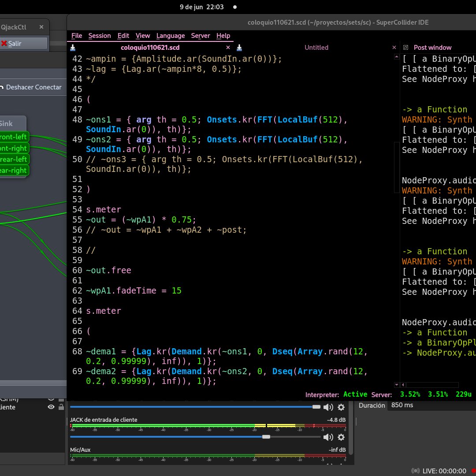Place cursor on line 55 '~out = (~wpA1) * 0.75;'
Screen dimensions: 476x476
141,220
